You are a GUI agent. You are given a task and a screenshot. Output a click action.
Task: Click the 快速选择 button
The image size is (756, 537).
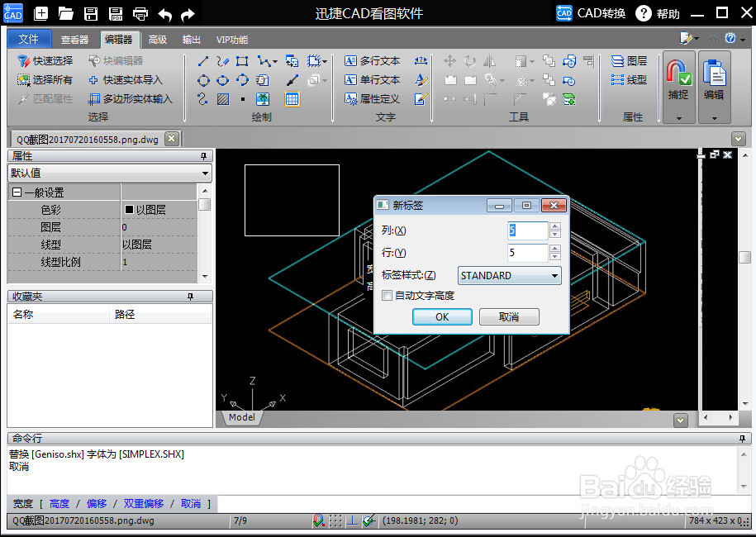(x=45, y=61)
